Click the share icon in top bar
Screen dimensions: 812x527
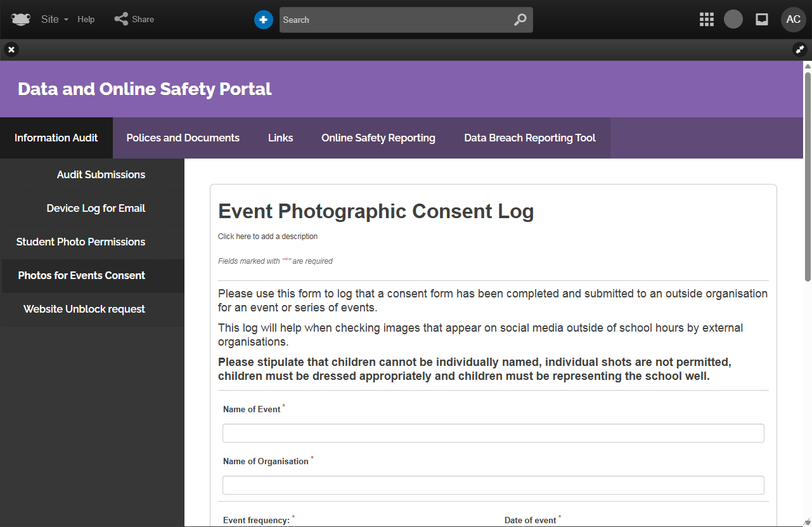(121, 19)
